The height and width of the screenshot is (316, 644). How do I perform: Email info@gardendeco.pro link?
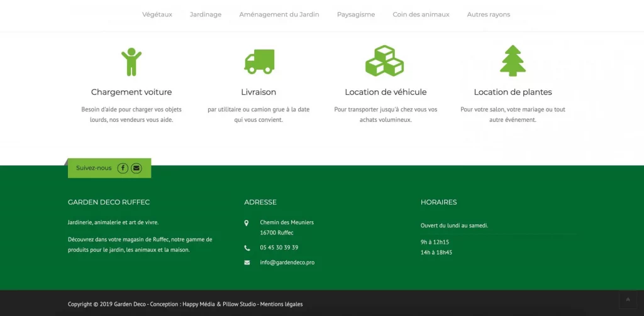(287, 263)
